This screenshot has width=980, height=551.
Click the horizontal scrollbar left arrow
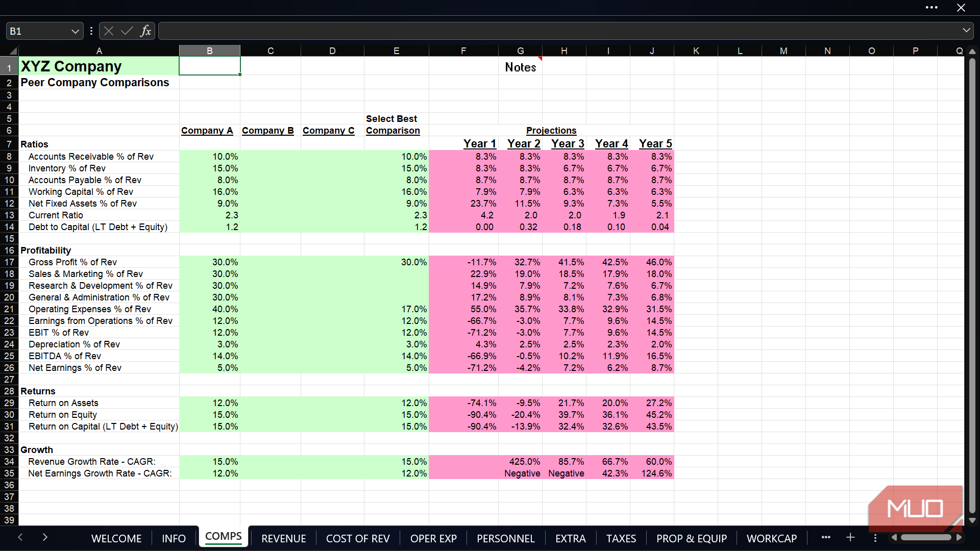[x=894, y=537]
